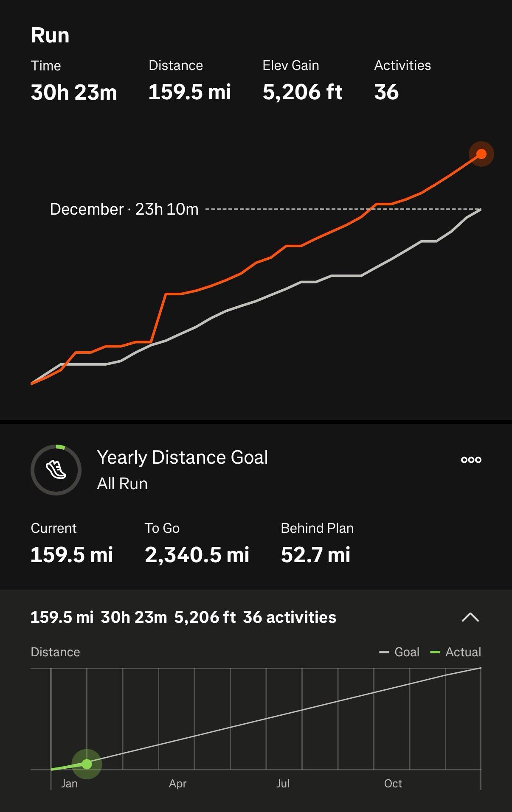The height and width of the screenshot is (812, 512).
Task: Click the green actual progress marker
Action: point(87,764)
